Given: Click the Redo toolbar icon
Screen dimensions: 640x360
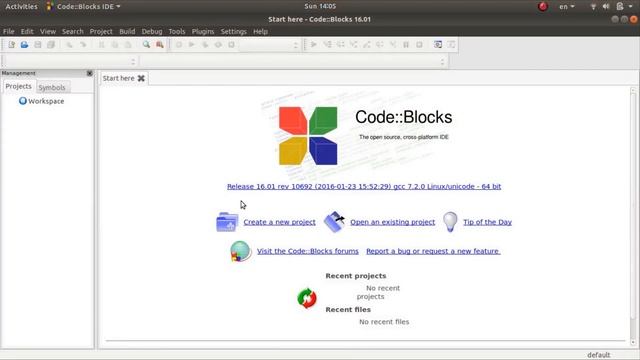Looking at the screenshot, I should coord(83,44).
